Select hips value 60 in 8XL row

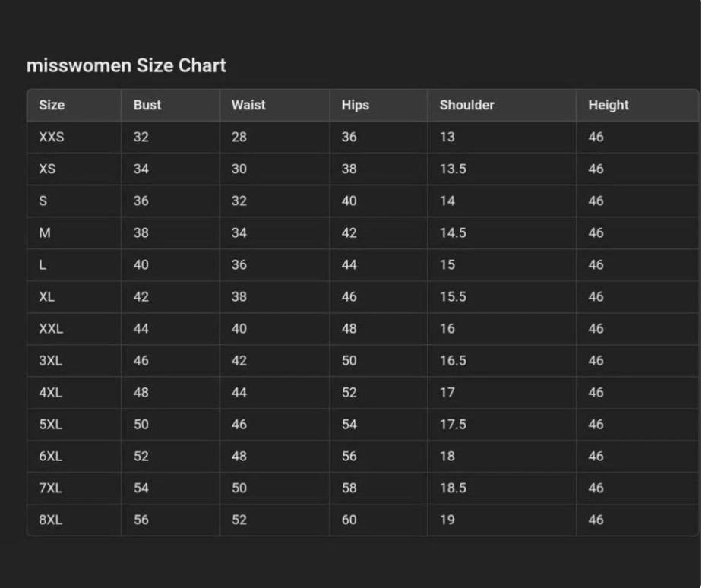349,520
